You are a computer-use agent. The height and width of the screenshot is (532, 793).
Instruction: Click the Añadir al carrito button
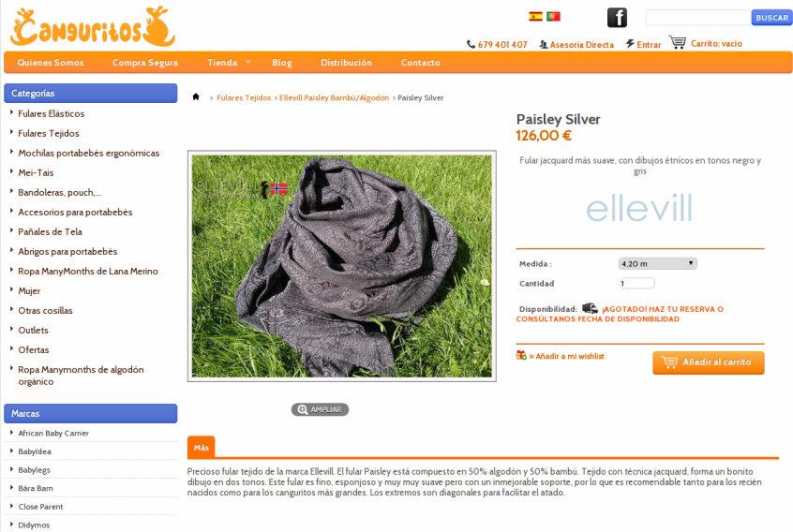pos(708,362)
